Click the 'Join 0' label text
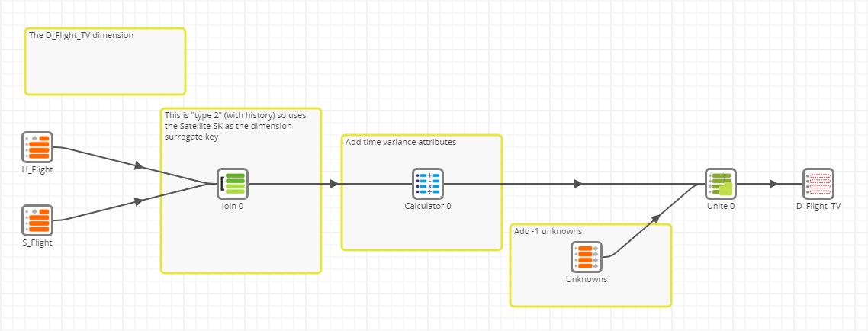Image resolution: width=868 pixels, height=331 pixels. click(232, 207)
